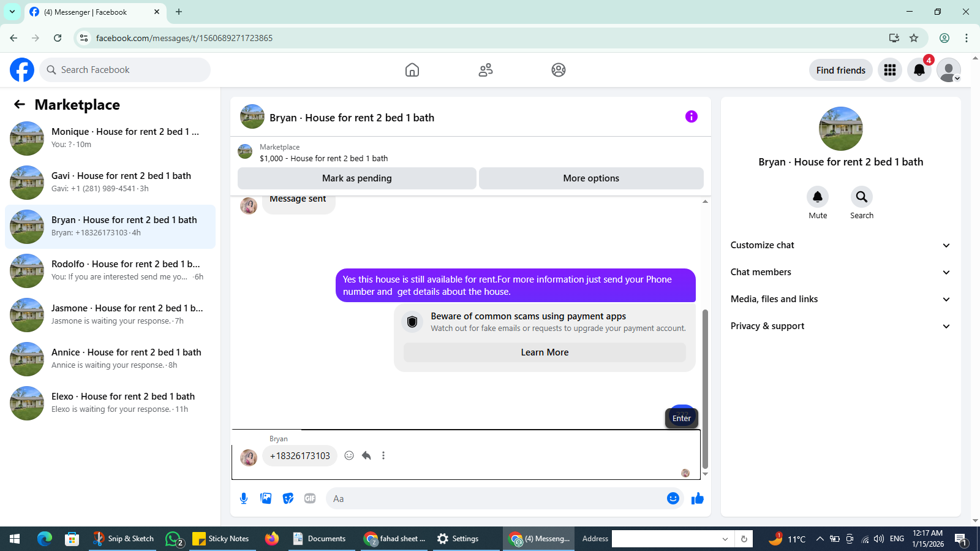Choose a sticker in the composer
This screenshot has width=980, height=551.
(x=288, y=498)
